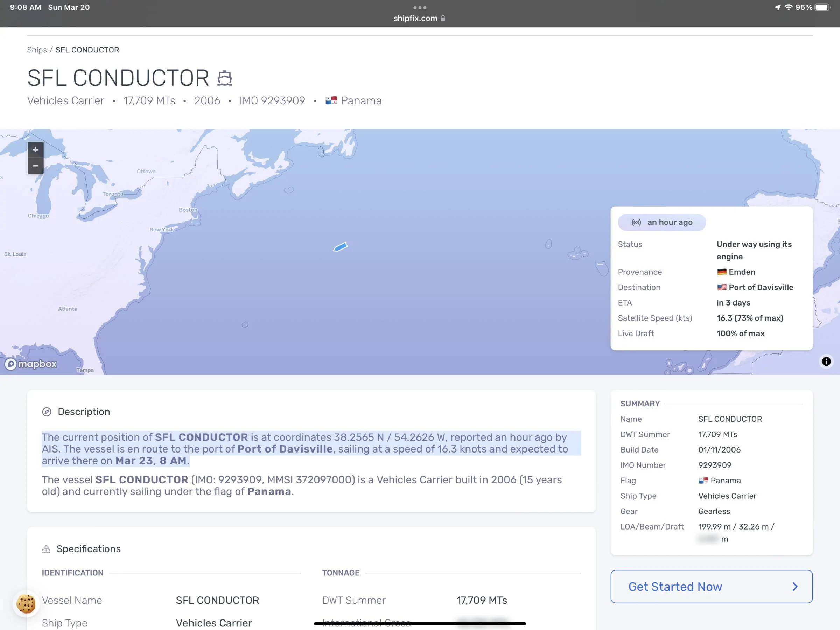Click the Gearless gear value

click(x=714, y=511)
